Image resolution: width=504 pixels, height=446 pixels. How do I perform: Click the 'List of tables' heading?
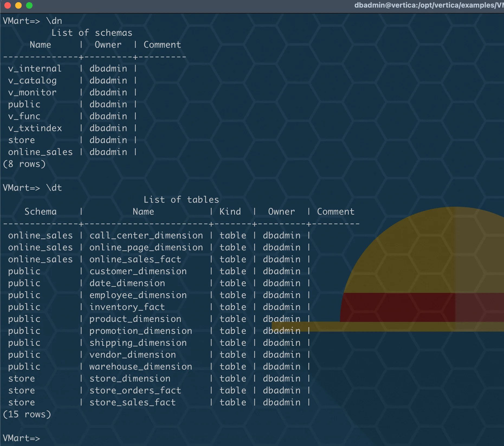point(181,200)
